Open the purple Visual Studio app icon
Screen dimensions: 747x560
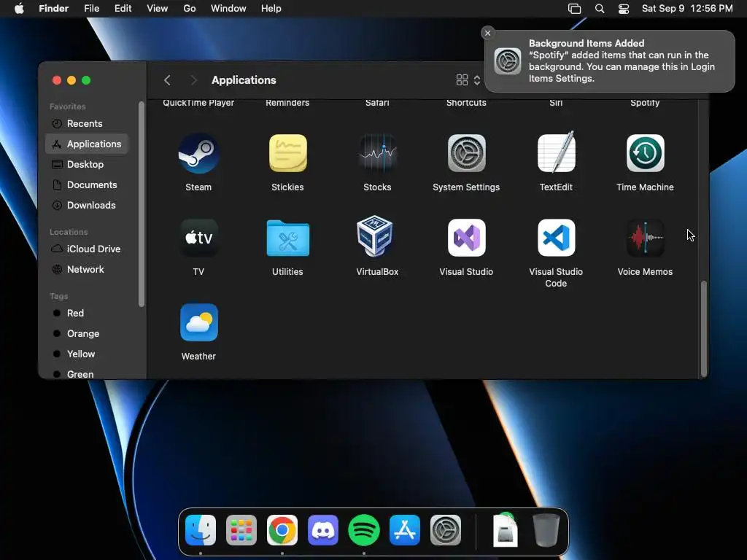466,238
